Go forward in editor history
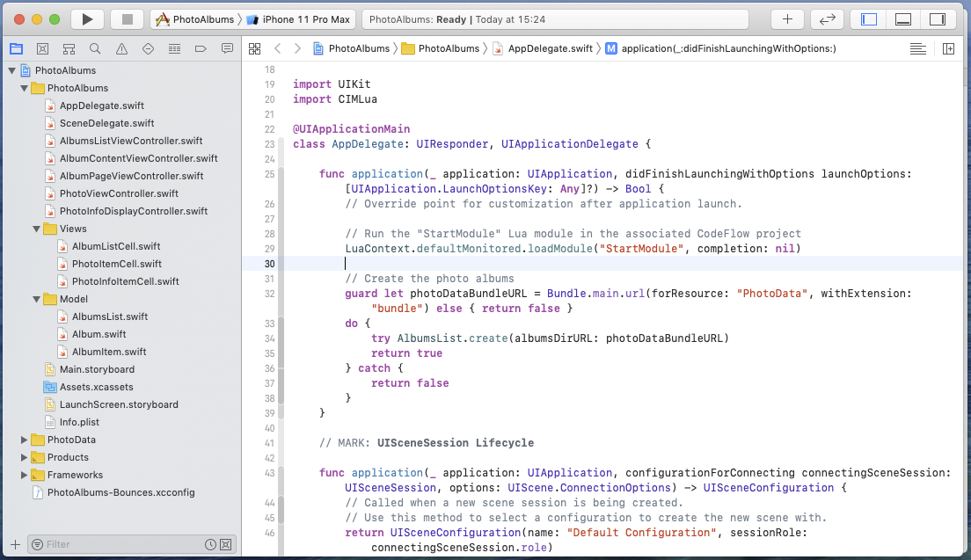The width and height of the screenshot is (971, 560). pos(297,48)
